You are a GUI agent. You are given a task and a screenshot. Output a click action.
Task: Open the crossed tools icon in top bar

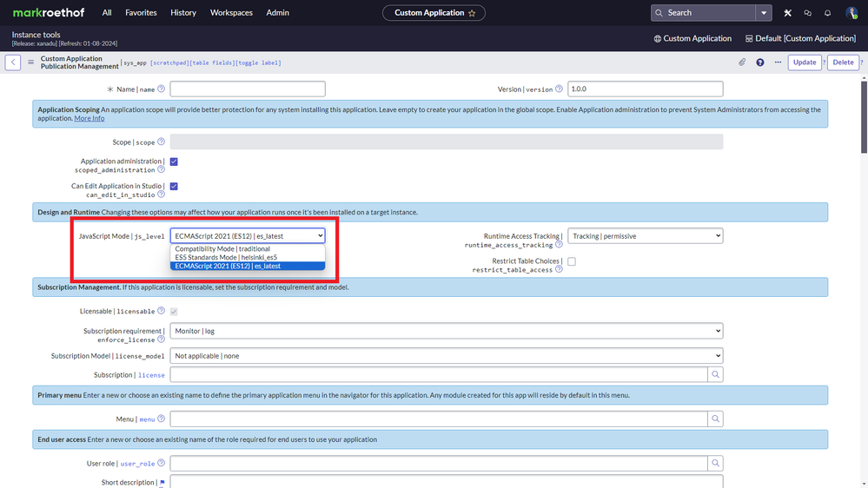(787, 13)
